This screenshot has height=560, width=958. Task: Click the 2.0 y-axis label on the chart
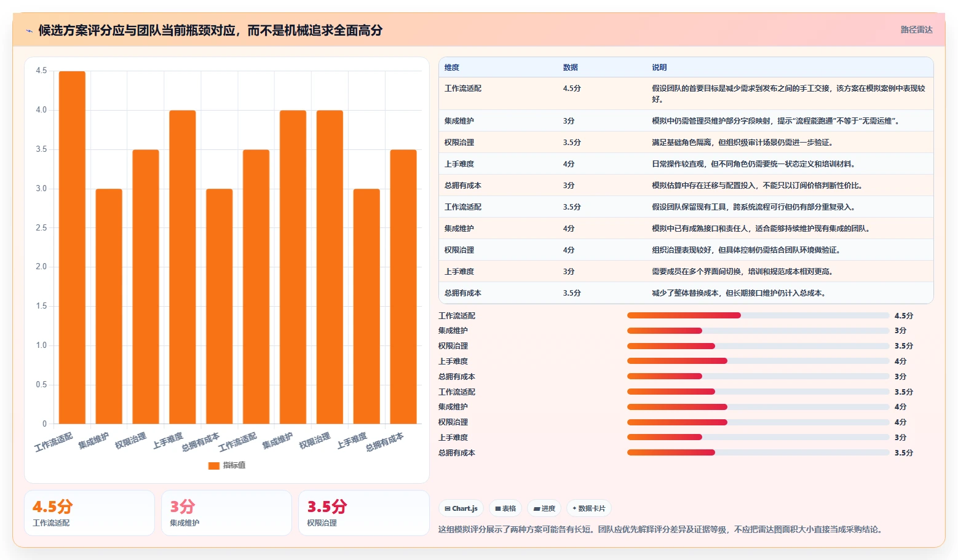click(x=41, y=267)
